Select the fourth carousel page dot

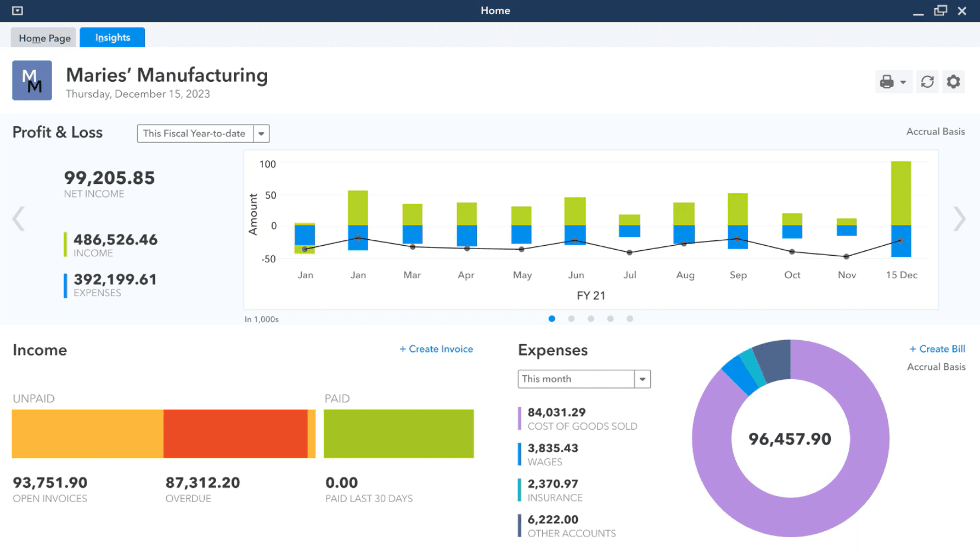[x=610, y=319]
